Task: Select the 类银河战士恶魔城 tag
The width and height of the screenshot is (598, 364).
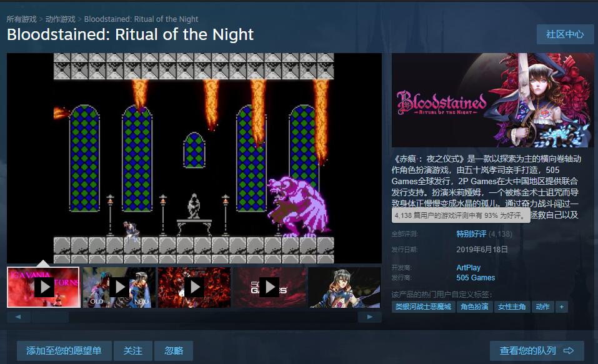Action: [423, 307]
